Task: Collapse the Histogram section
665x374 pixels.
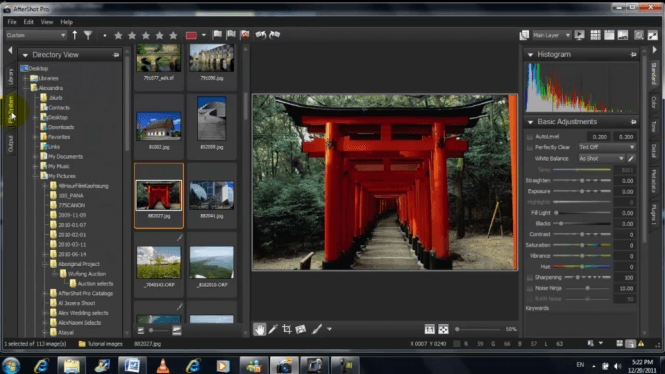Action: [x=530, y=55]
